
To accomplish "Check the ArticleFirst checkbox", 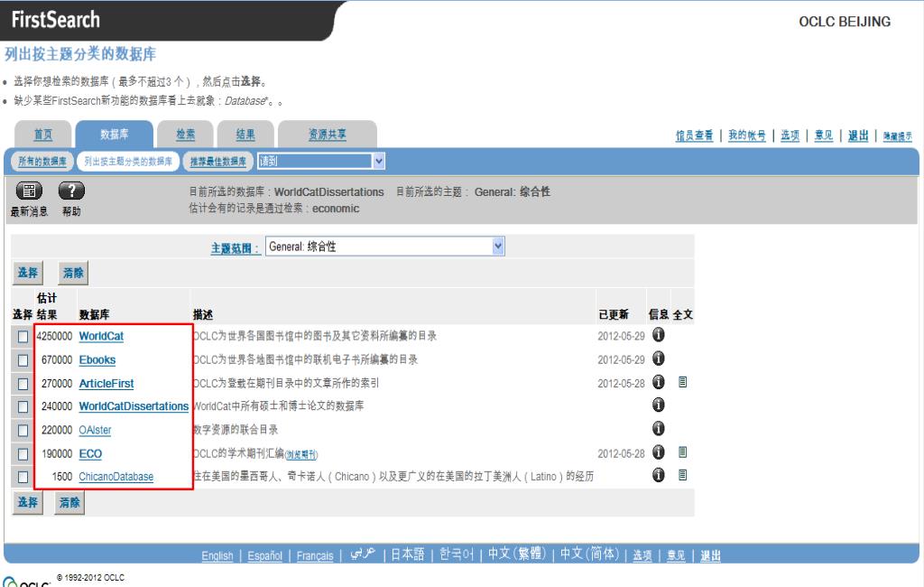I will click(x=23, y=384).
